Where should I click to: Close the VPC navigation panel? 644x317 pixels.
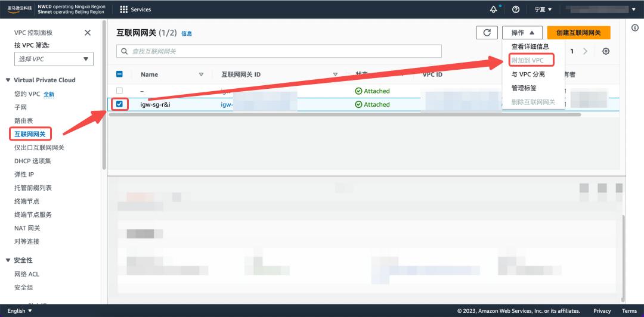pyautogui.click(x=88, y=33)
